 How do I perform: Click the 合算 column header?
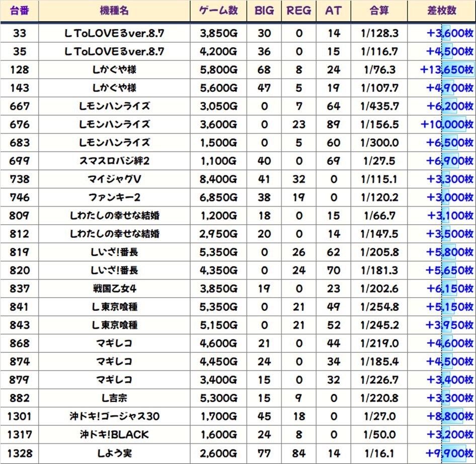(379, 11)
